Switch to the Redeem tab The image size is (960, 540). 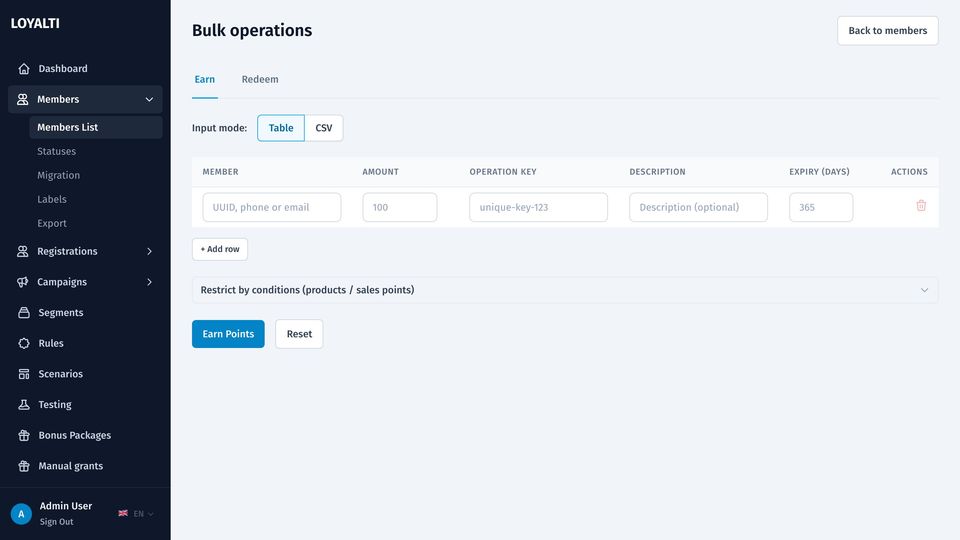[x=260, y=79]
